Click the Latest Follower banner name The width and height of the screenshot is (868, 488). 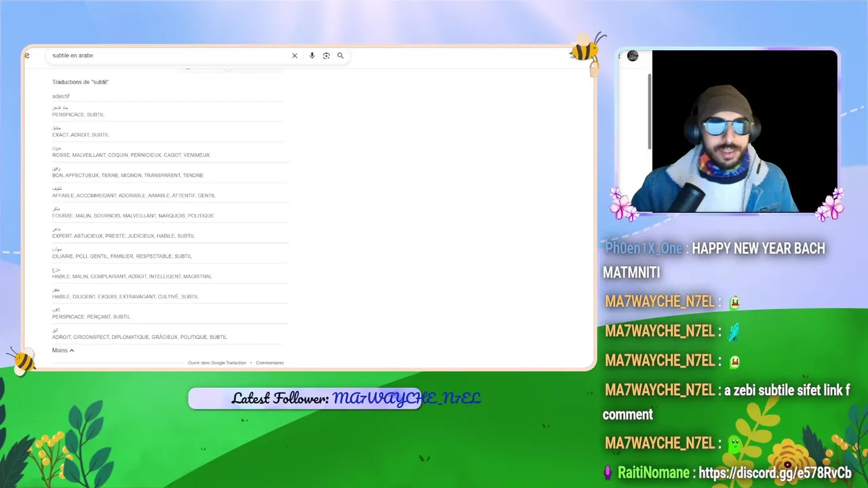[x=406, y=399]
